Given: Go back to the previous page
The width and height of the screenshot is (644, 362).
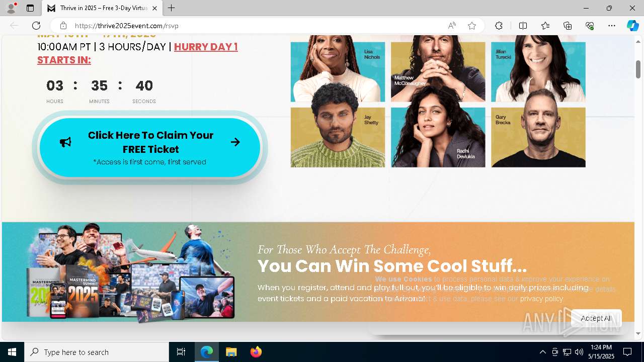Looking at the screenshot, I should click(14, 26).
